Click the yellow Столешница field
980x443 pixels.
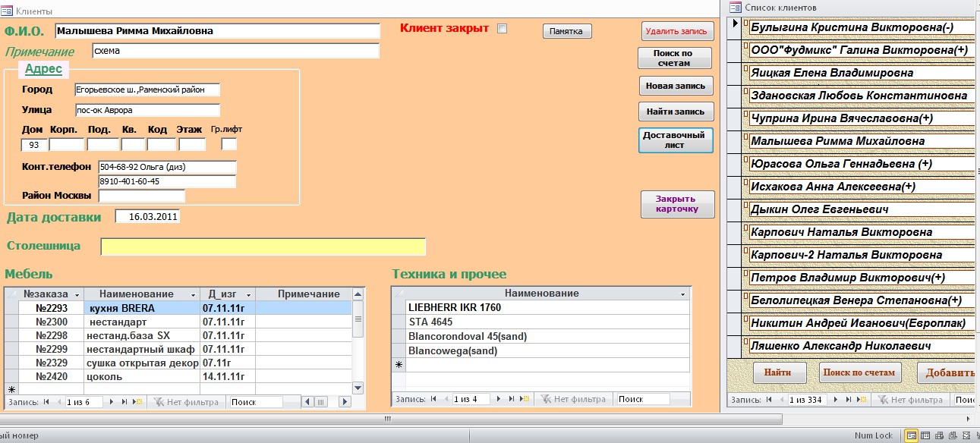tap(263, 247)
